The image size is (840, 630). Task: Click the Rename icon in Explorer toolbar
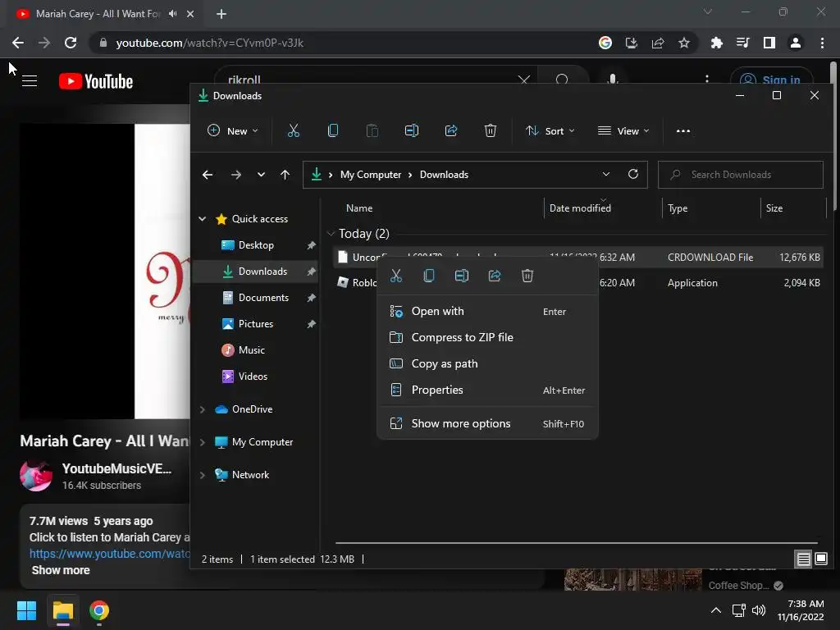(412, 130)
